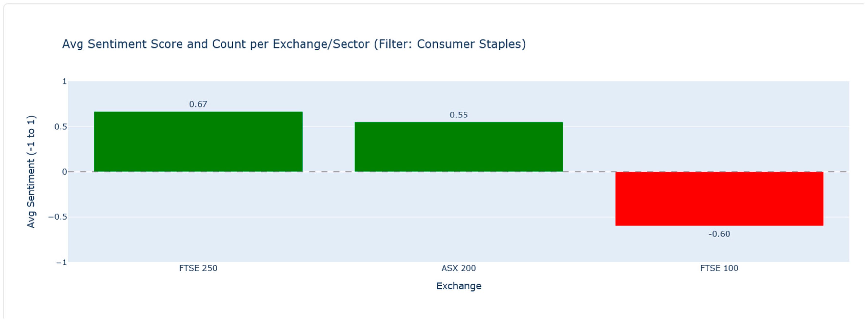Image resolution: width=868 pixels, height=323 pixels.
Task: Click the 0.67 data label
Action: (x=198, y=104)
